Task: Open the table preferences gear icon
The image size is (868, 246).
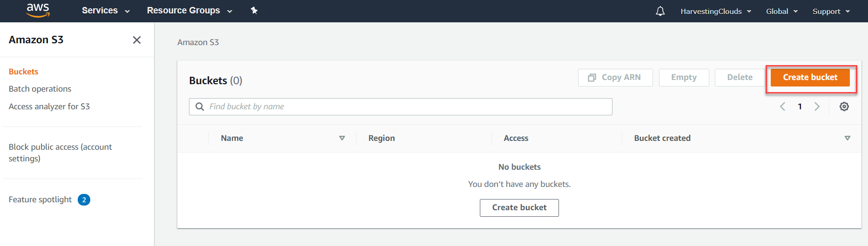Action: coord(844,106)
